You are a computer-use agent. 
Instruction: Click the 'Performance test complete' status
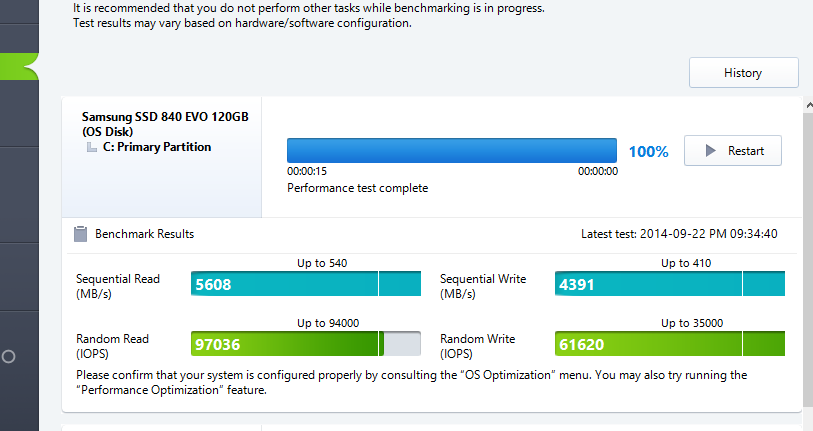[358, 188]
